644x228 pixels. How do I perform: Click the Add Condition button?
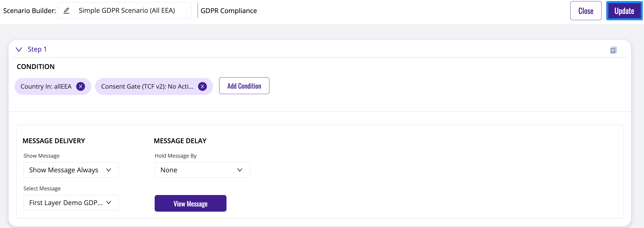[244, 86]
